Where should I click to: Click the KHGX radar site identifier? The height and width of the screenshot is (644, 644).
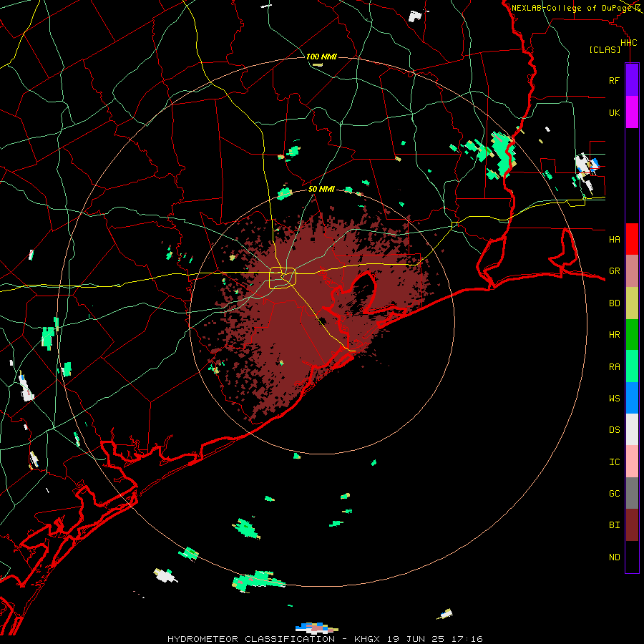[x=367, y=639]
